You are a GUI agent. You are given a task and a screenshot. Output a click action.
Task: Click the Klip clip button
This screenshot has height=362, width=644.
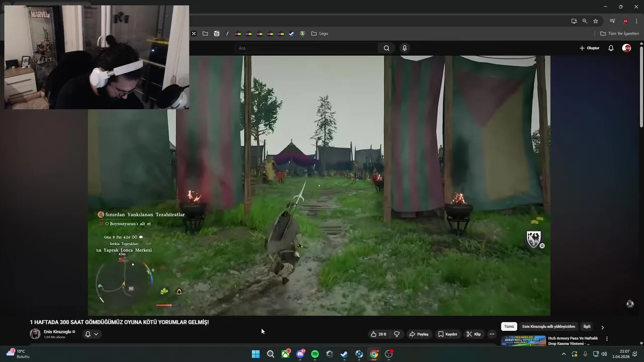pyautogui.click(x=473, y=334)
